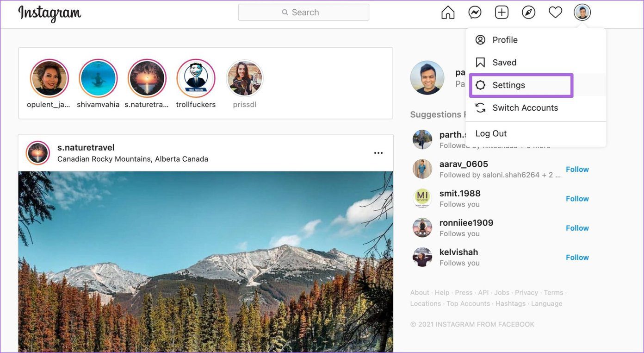The height and width of the screenshot is (353, 644).
Task: Click Follow next to kelvishah
Action: coord(577,258)
